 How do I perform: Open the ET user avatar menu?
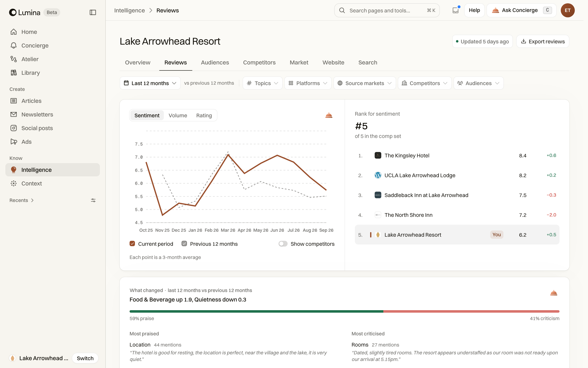click(x=568, y=10)
